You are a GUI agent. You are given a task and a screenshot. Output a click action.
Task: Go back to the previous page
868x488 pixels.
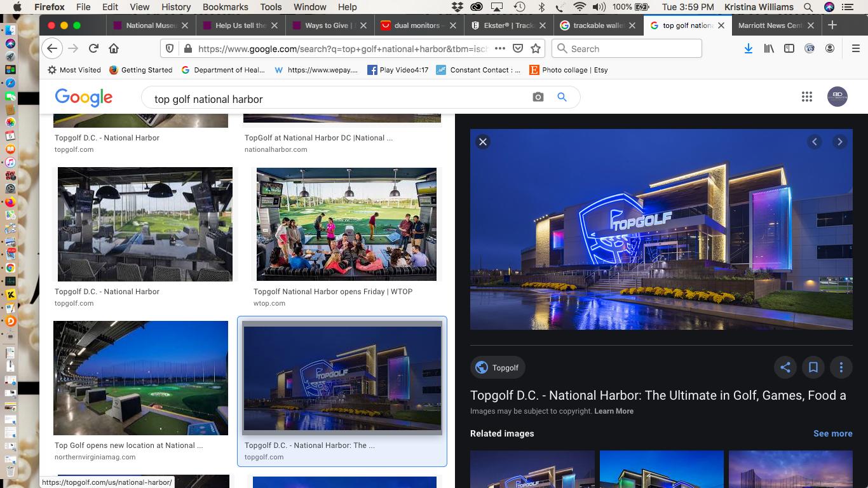point(53,48)
